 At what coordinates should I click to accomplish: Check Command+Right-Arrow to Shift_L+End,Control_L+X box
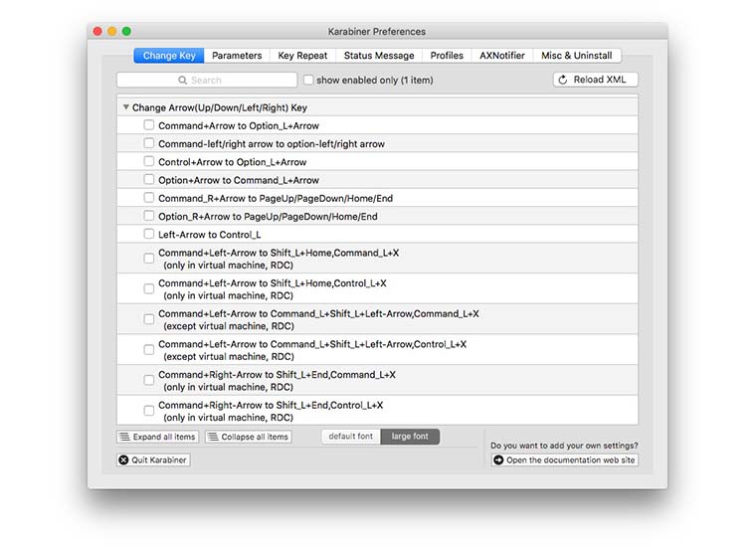[149, 411]
